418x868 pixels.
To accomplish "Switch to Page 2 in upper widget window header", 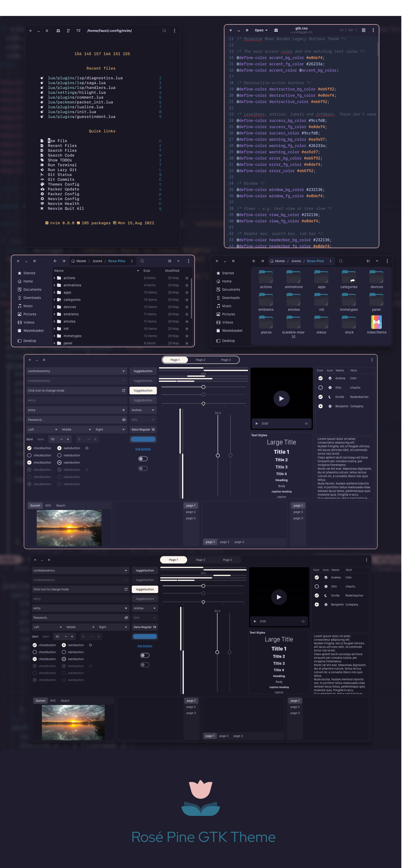I will 200,360.
